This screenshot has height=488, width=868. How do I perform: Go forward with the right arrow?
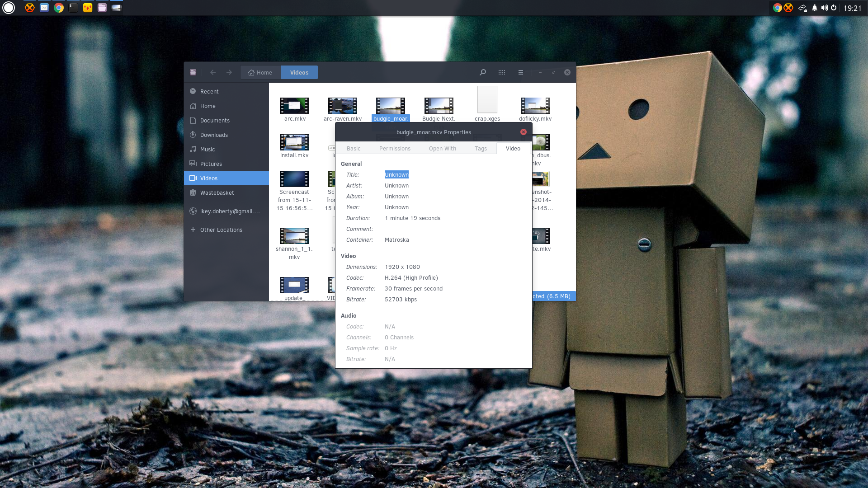pyautogui.click(x=229, y=72)
